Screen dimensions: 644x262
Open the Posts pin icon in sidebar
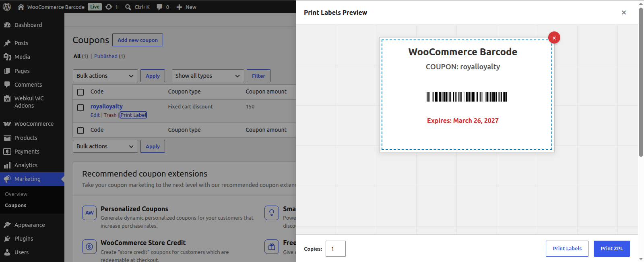coord(7,43)
